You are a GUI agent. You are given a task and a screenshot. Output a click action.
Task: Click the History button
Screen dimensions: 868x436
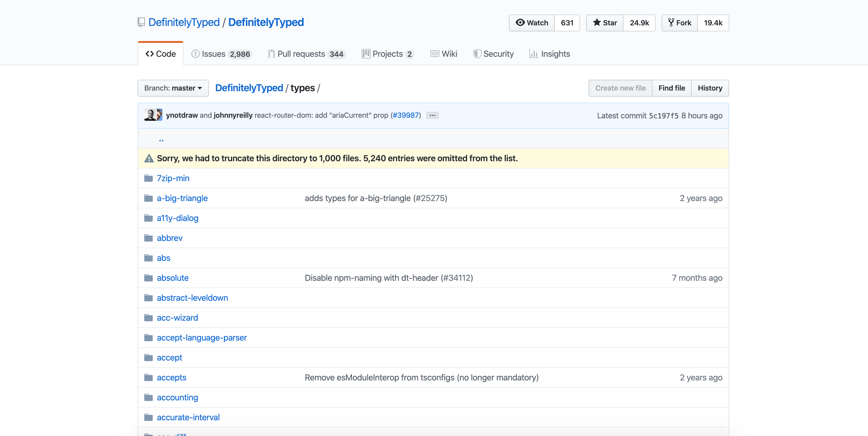pos(710,88)
